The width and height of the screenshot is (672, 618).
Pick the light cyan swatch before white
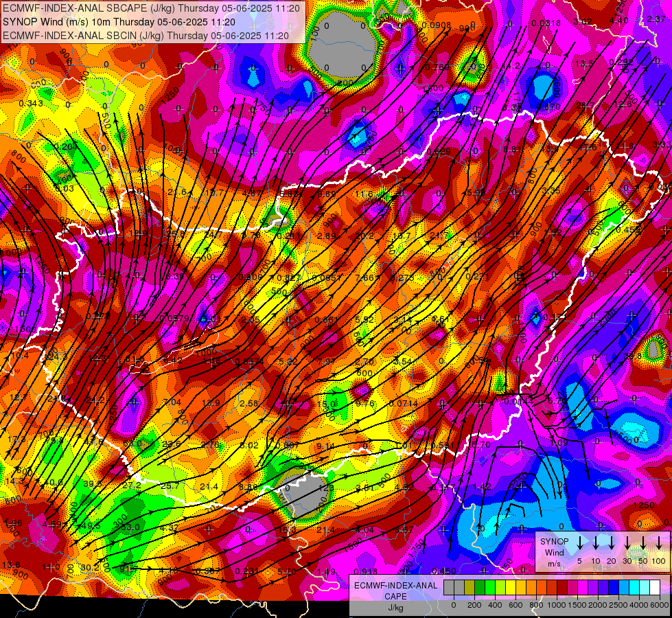645,588
